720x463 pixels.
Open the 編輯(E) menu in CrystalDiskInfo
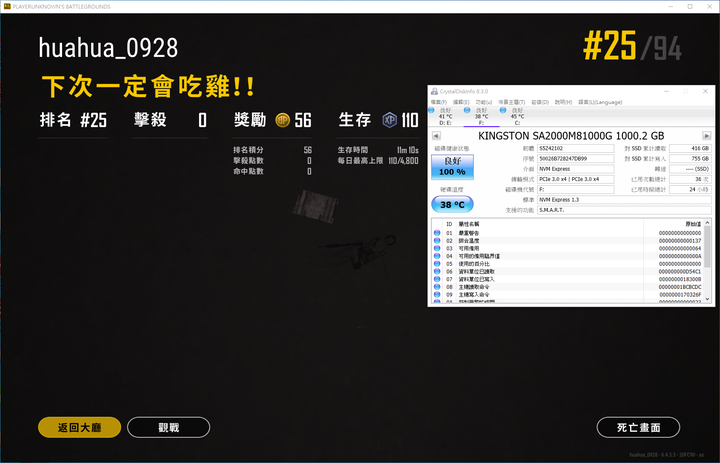click(x=461, y=102)
